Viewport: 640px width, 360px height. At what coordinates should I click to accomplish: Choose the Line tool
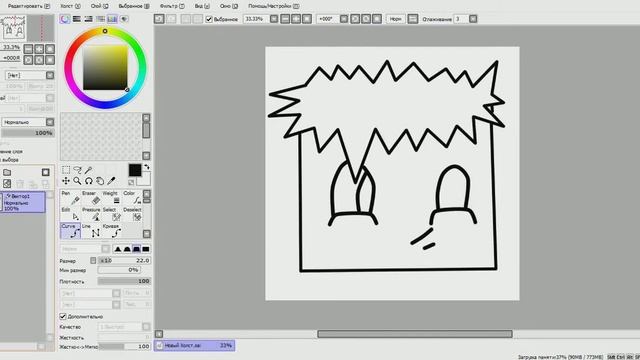(91, 231)
